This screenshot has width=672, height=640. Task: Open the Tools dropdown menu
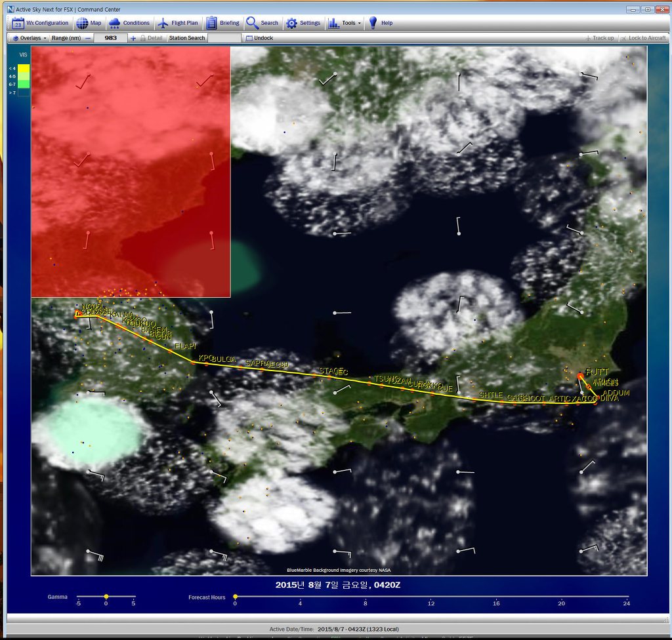pyautogui.click(x=345, y=23)
